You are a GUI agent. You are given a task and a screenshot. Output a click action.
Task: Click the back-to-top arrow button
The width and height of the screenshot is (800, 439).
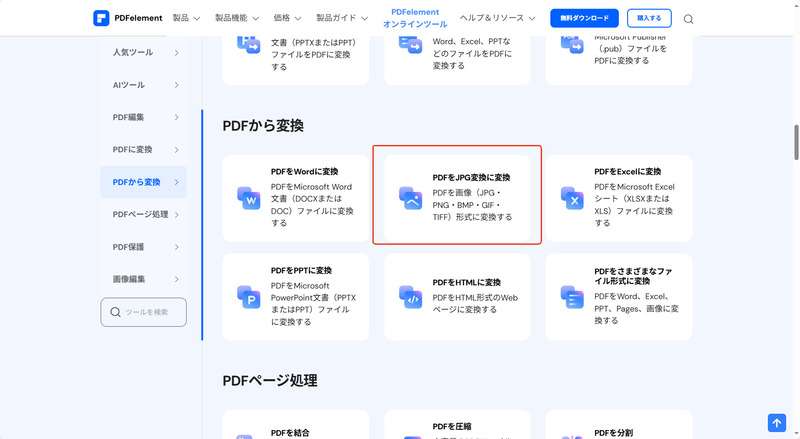click(x=777, y=423)
